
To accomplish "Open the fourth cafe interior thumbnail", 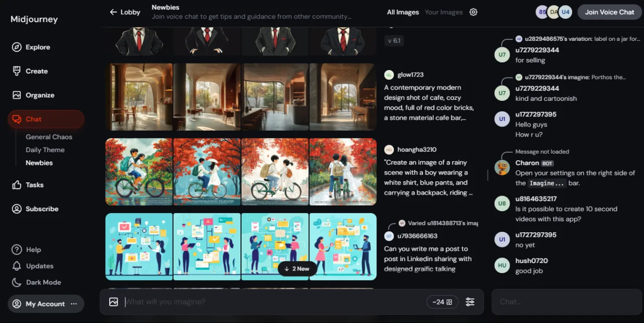I will tap(343, 97).
